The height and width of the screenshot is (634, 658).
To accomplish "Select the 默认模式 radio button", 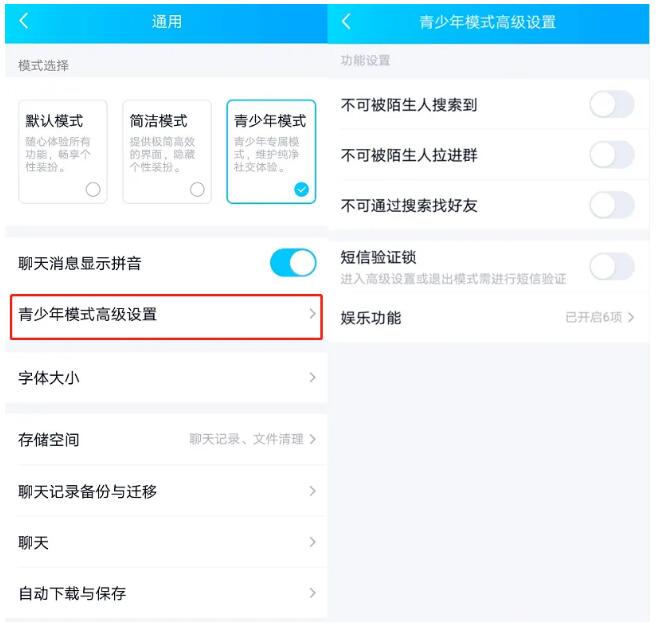I will click(x=93, y=190).
